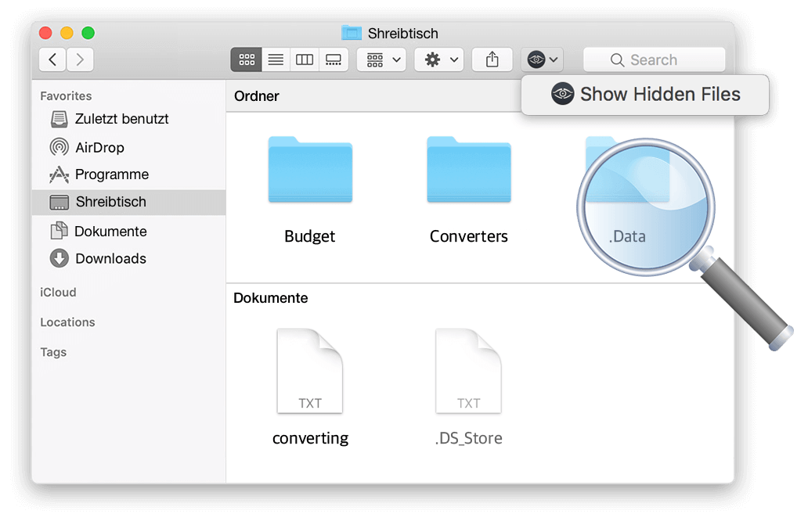Select the Converters folder icon

pyautogui.click(x=469, y=170)
